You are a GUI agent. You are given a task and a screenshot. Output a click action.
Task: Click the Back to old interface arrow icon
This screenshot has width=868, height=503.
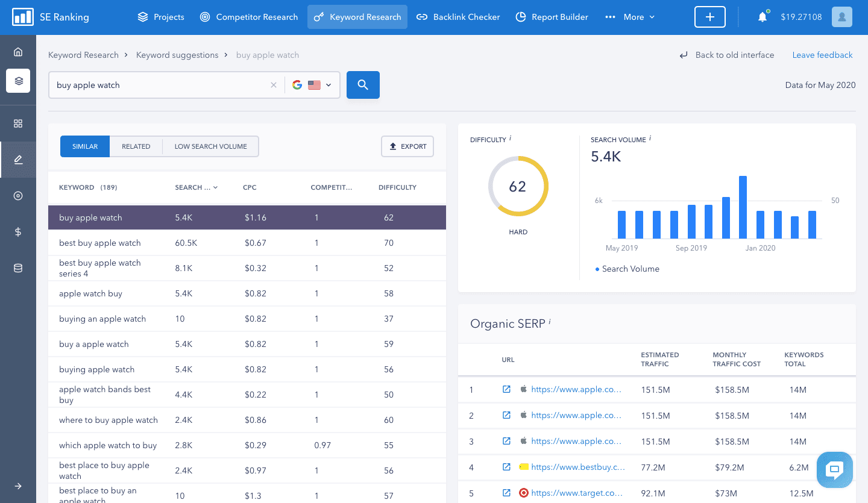point(684,55)
